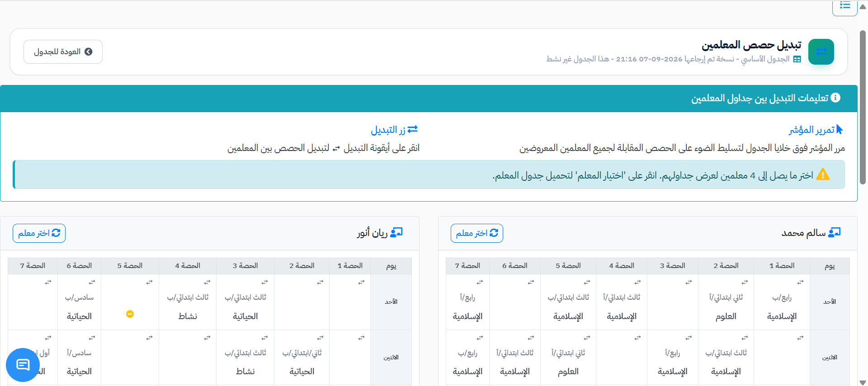Click the scrollbar down arrow
The image size is (868, 386).
[x=863, y=382]
